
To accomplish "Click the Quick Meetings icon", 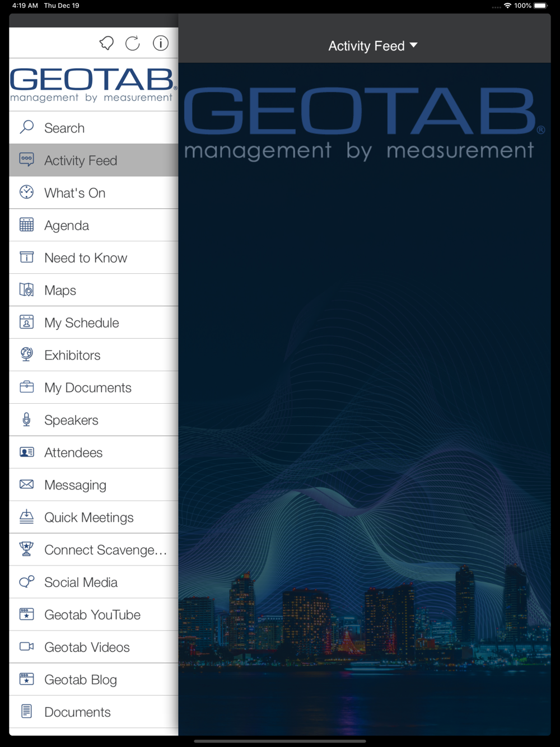I will click(x=26, y=517).
